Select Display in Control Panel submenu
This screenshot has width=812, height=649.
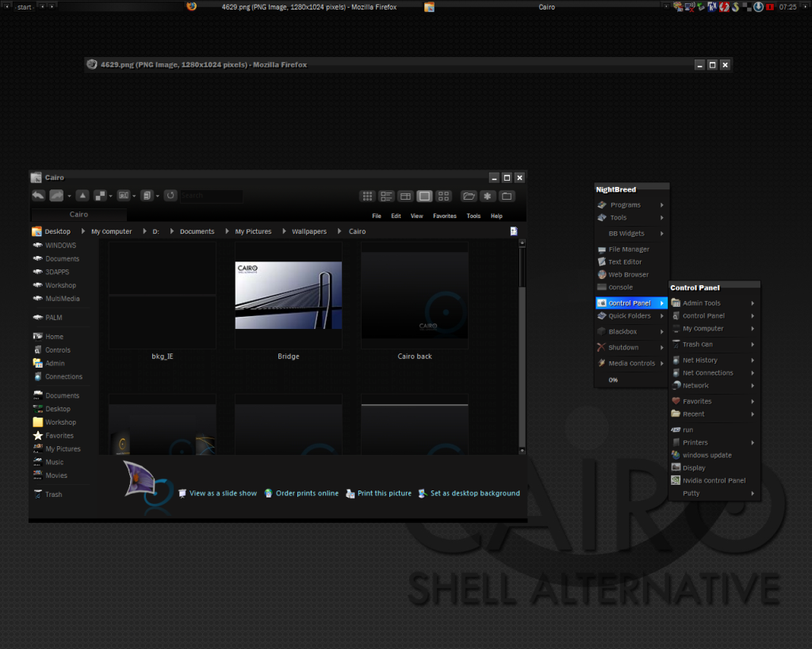click(x=714, y=468)
